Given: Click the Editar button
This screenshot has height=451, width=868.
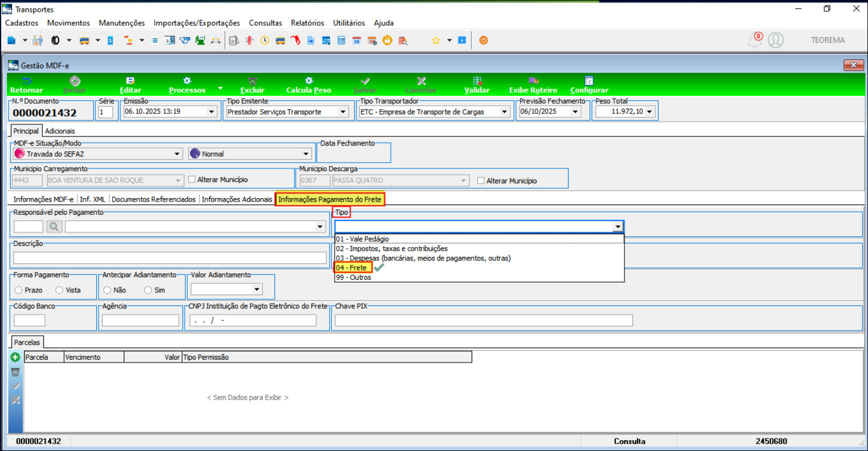Looking at the screenshot, I should (x=130, y=85).
